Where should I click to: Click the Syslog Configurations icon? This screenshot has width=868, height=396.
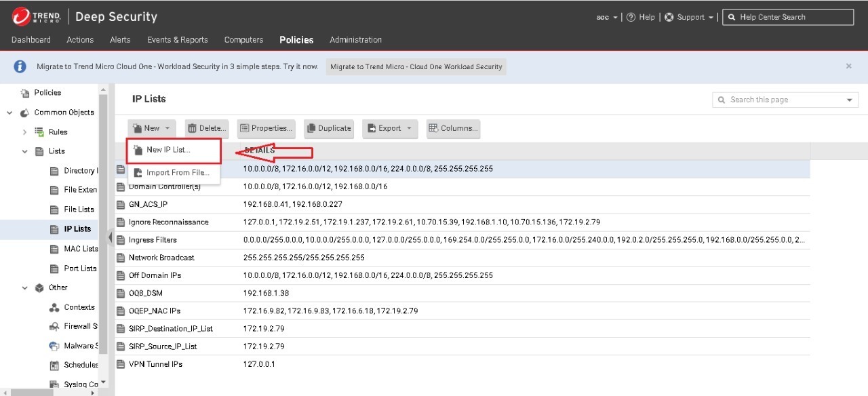tap(54, 384)
